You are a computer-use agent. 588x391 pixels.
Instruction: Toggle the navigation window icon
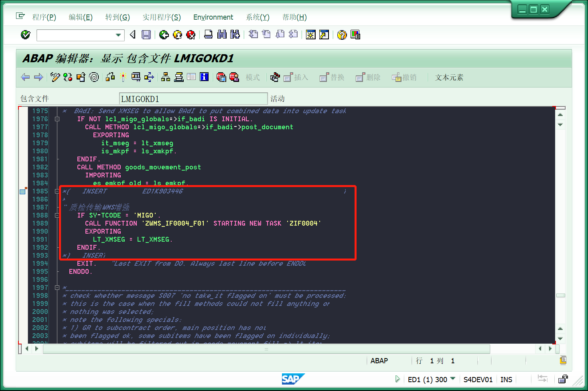click(x=178, y=77)
